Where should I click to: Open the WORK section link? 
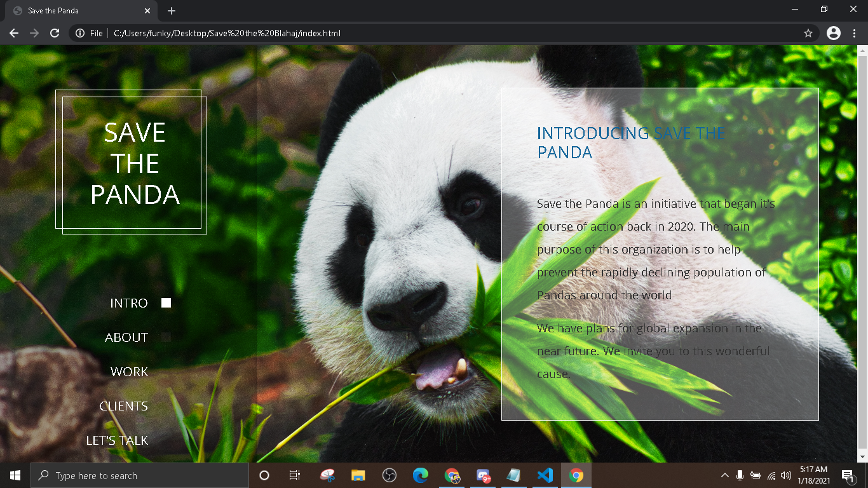(x=129, y=372)
